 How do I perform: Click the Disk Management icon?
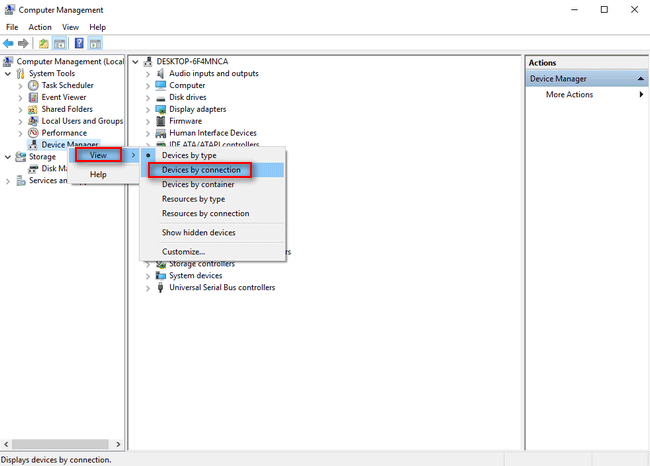33,169
